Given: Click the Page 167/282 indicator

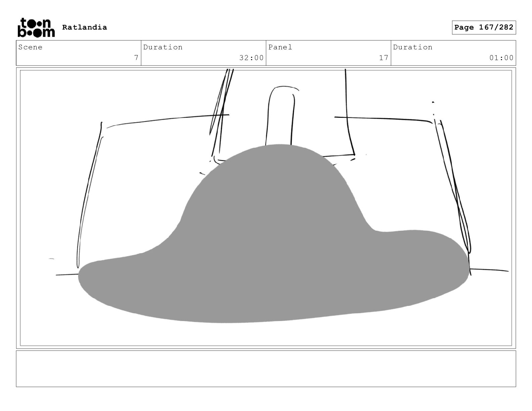Looking at the screenshot, I should [x=484, y=28].
